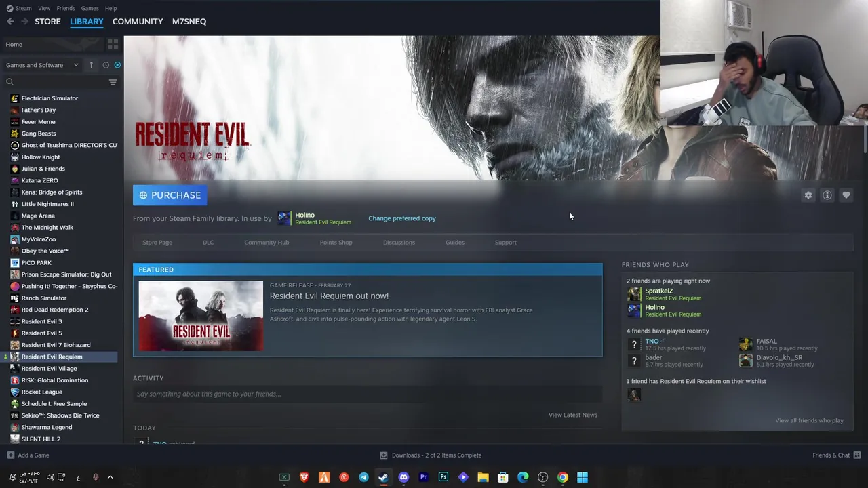Click the microphone tray icon

point(96,477)
